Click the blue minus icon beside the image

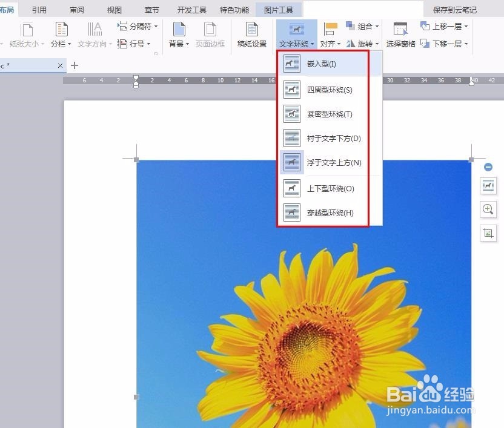(488, 167)
